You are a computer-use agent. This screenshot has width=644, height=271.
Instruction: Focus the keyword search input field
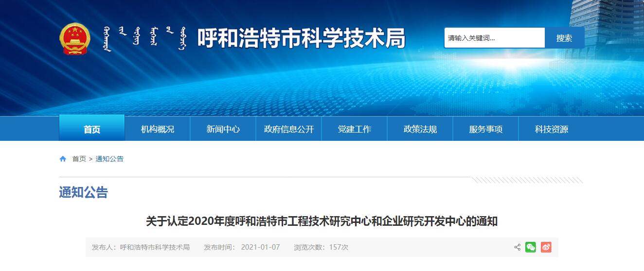tap(494, 38)
